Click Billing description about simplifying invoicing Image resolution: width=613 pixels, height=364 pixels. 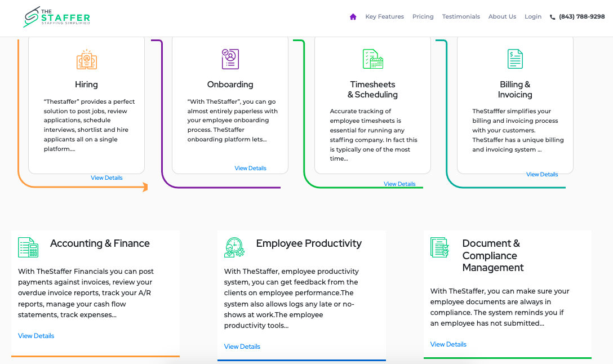[x=518, y=130]
